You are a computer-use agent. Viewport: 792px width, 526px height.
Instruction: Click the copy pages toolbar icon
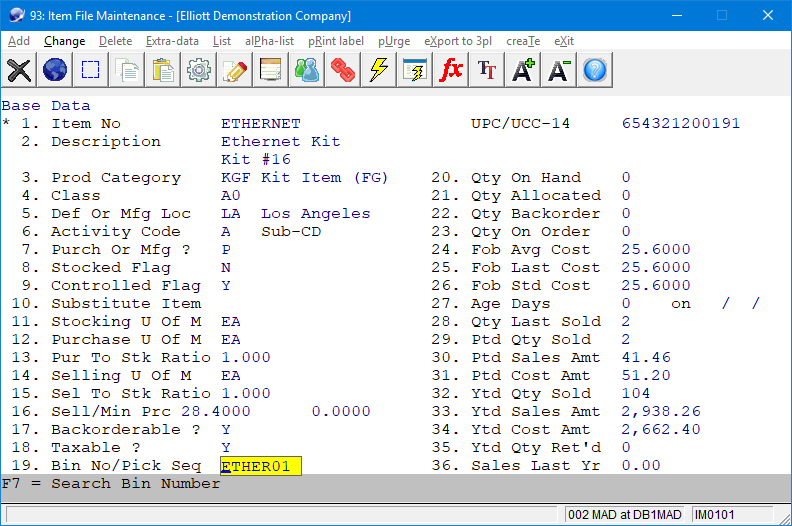point(127,70)
